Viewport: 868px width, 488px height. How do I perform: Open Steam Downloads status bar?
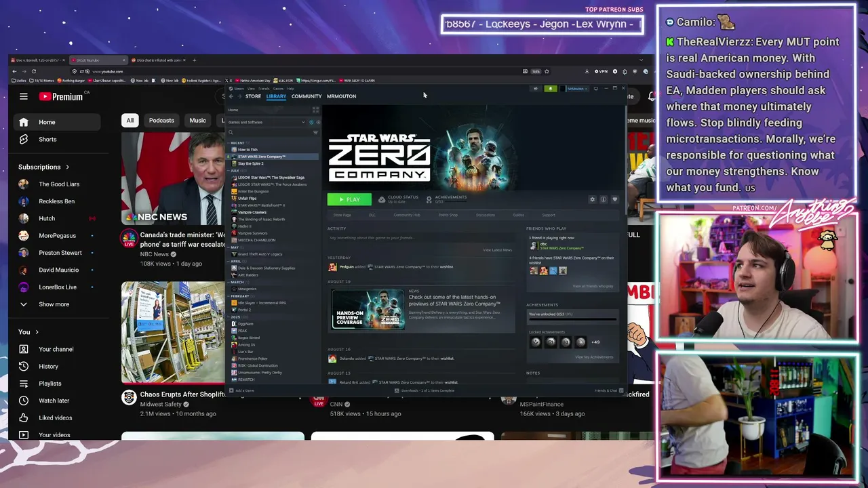425,390
